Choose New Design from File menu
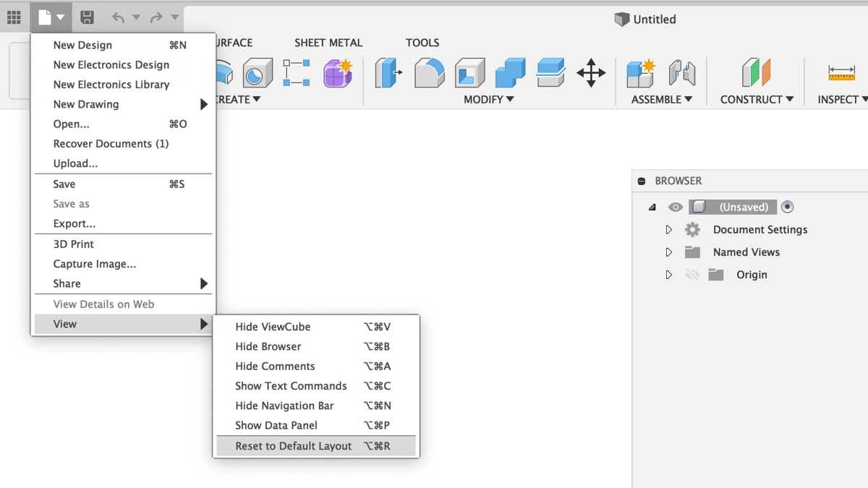Image resolution: width=868 pixels, height=488 pixels. click(123, 45)
